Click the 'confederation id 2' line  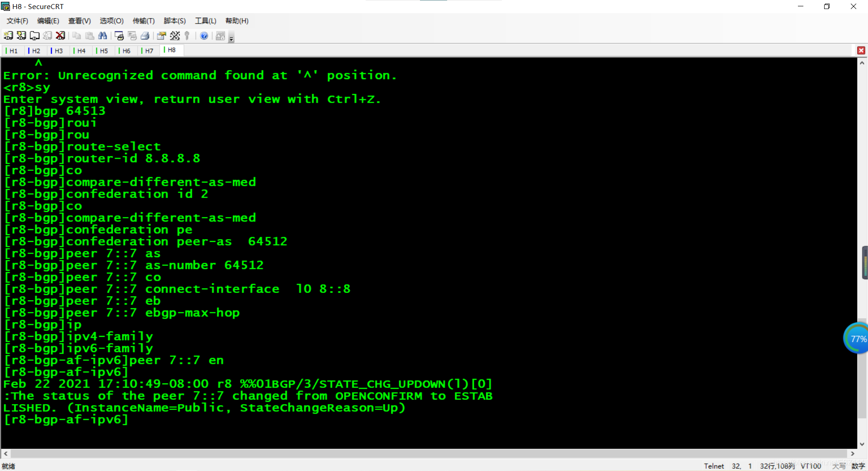point(106,194)
